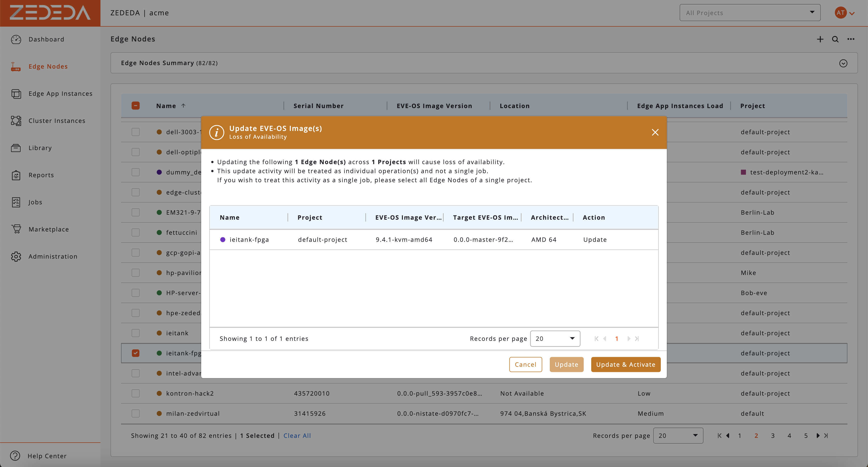868x467 pixels.
Task: Expand the Edge Nodes Summary panel
Action: 843,63
